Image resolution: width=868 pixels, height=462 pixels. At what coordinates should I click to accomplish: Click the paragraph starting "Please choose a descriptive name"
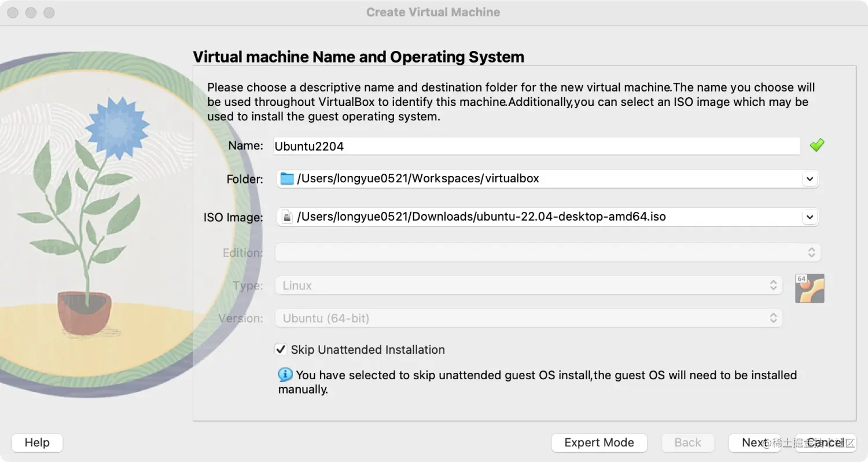(x=511, y=102)
